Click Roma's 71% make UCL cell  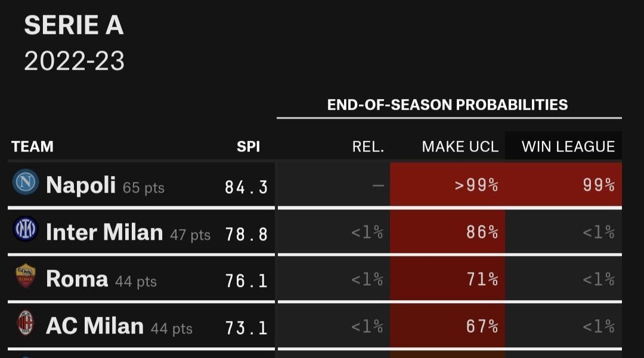(x=482, y=279)
